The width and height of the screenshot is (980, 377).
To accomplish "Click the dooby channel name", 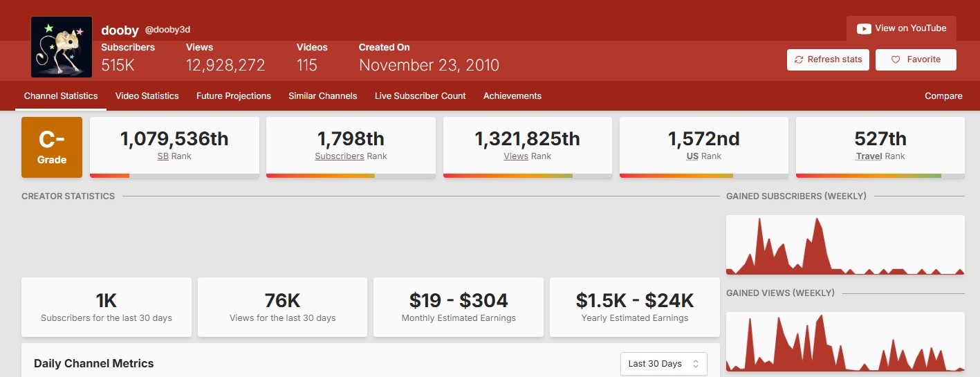I will 120,30.
